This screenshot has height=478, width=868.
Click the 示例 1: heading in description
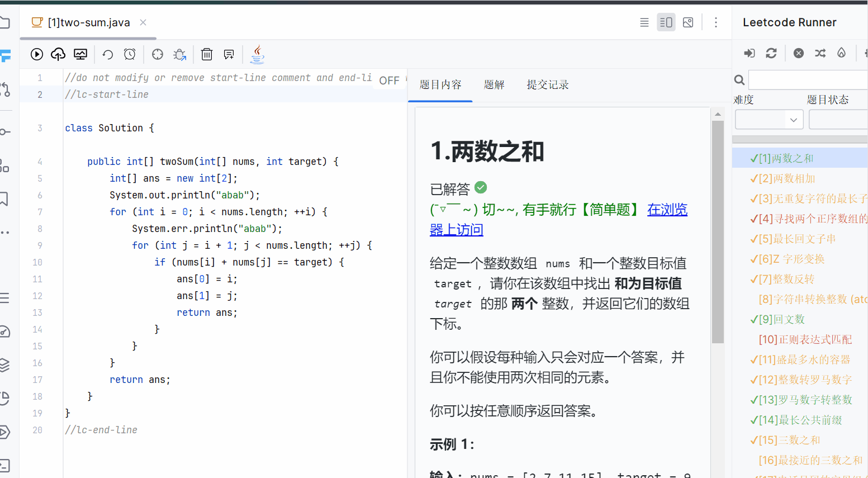coord(452,444)
